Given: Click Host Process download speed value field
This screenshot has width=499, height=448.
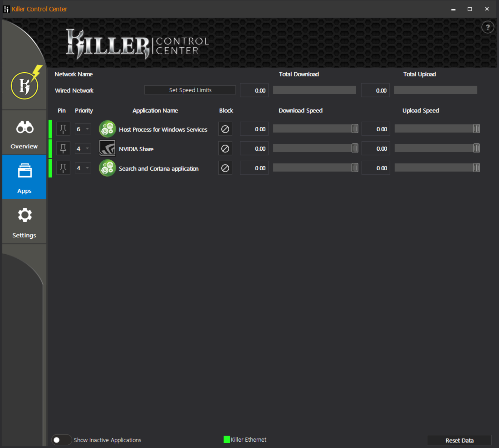Looking at the screenshot, I should (x=254, y=129).
